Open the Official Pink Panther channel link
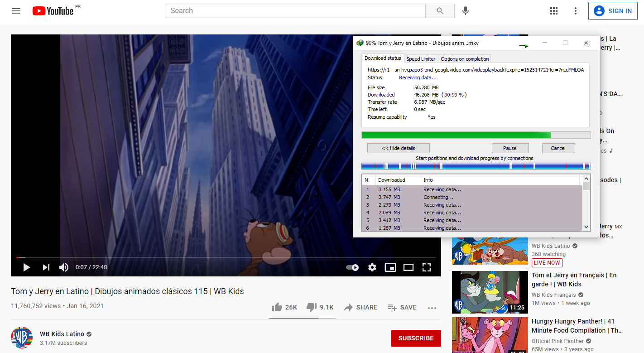The image size is (644, 353). tap(558, 341)
